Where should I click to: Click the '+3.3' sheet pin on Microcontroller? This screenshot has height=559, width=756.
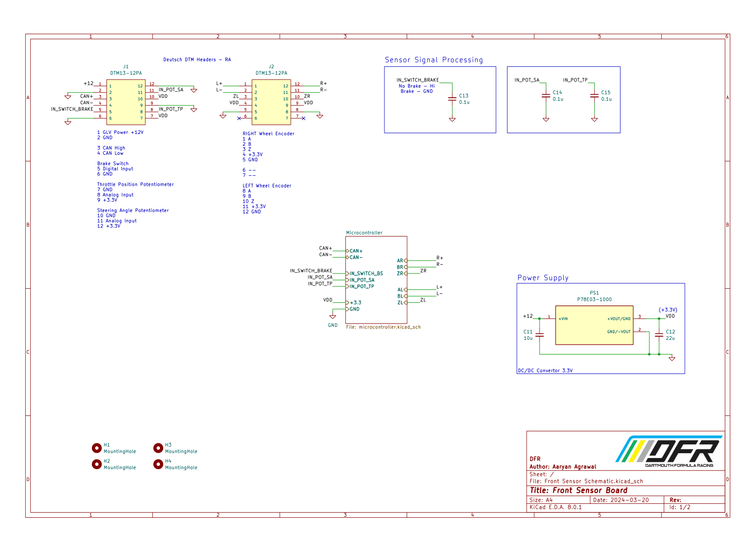(353, 302)
